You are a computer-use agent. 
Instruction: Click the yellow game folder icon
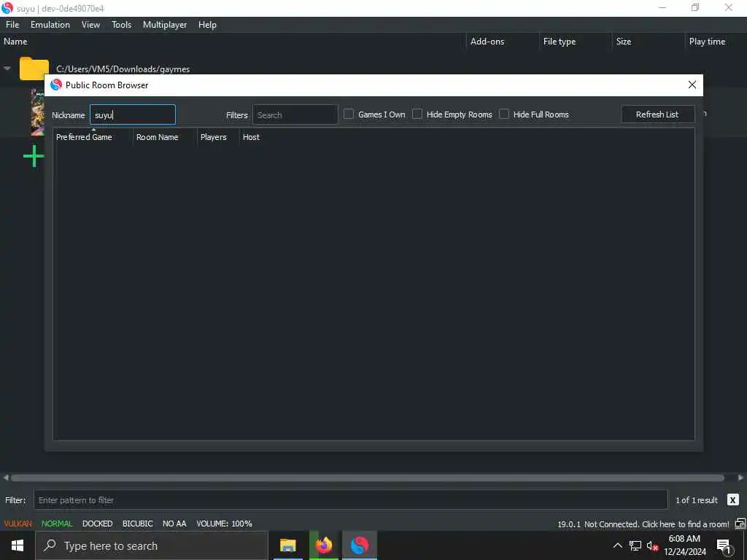pyautogui.click(x=34, y=68)
